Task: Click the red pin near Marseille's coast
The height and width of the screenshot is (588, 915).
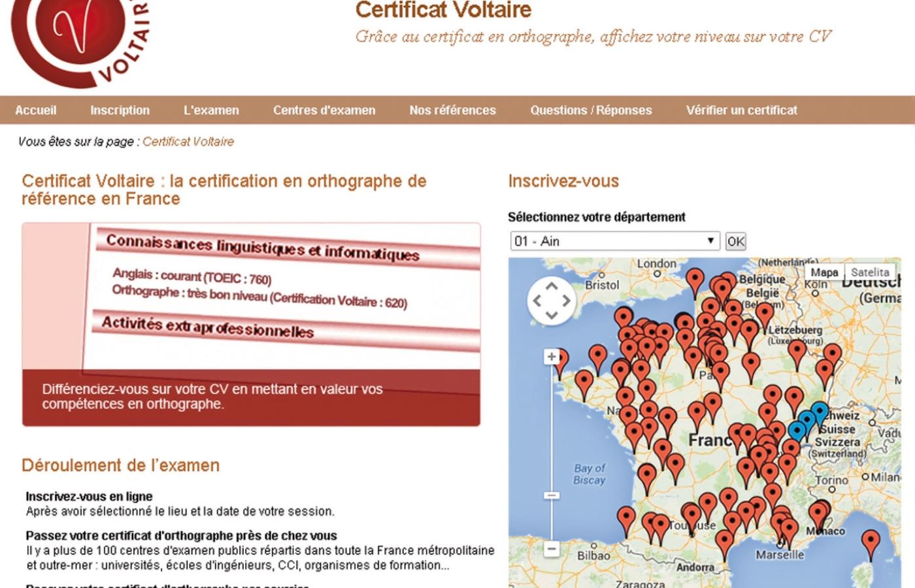Action: coord(789,529)
